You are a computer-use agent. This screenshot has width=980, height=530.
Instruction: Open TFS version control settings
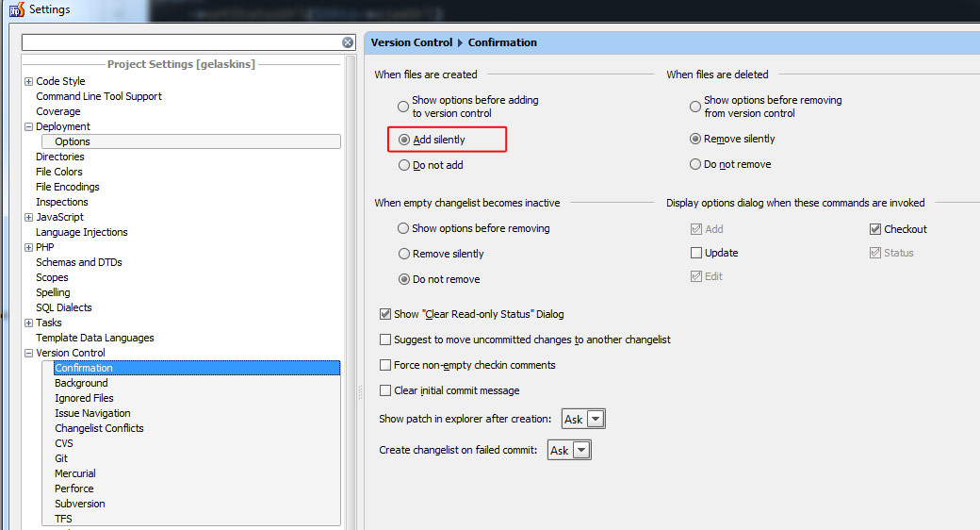[x=63, y=519]
